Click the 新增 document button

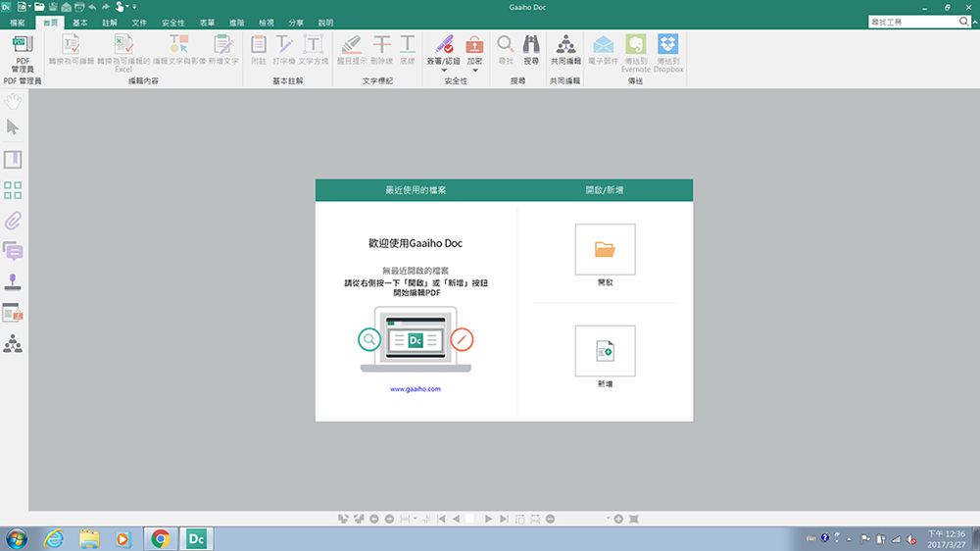click(605, 351)
